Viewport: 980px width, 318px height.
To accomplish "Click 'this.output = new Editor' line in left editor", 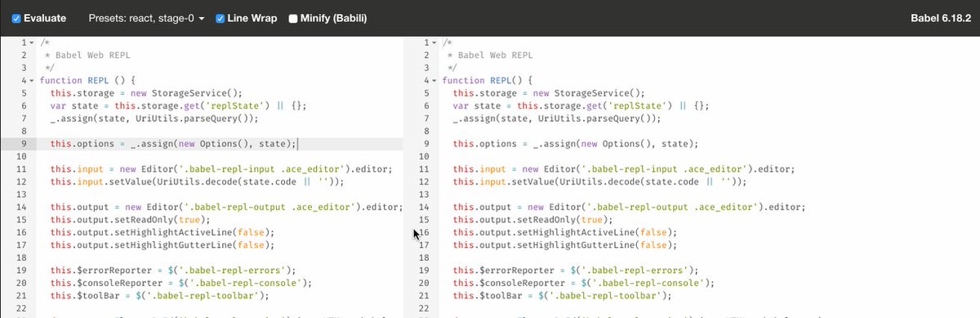I will coord(226,208).
